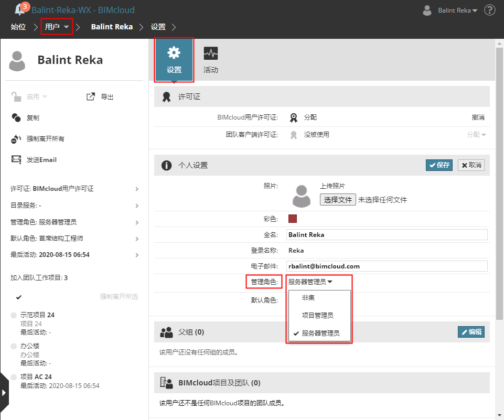
Task: Open the notification bell with badge 3
Action: click(x=21, y=9)
